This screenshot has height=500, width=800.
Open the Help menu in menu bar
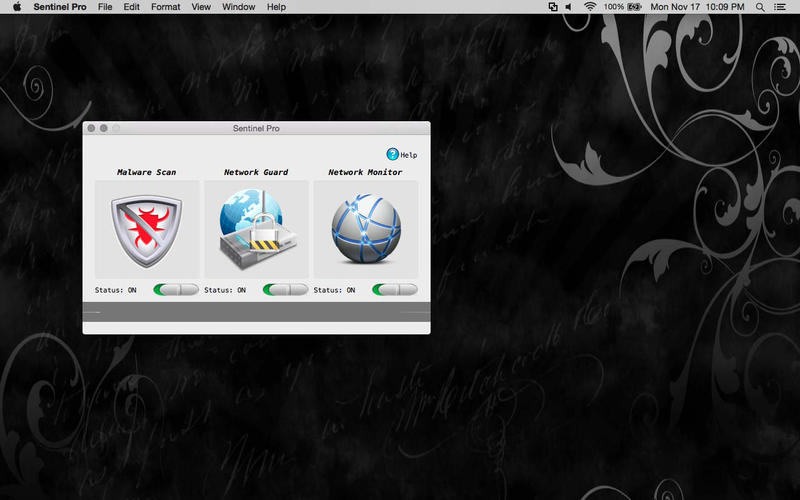276,7
